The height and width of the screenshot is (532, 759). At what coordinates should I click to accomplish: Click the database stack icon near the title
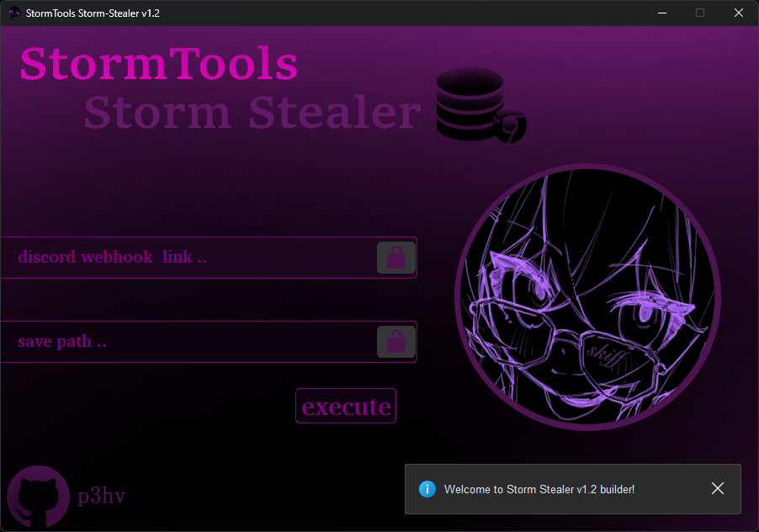(480, 105)
